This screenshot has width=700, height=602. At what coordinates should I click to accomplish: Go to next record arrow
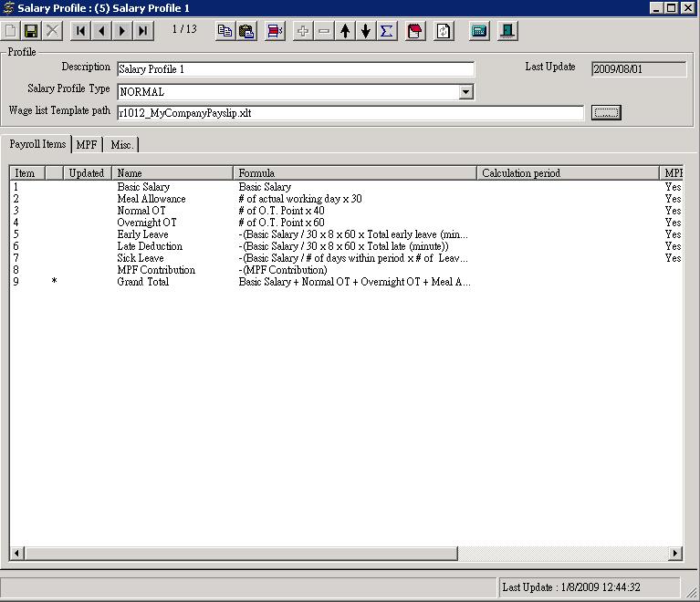(122, 31)
